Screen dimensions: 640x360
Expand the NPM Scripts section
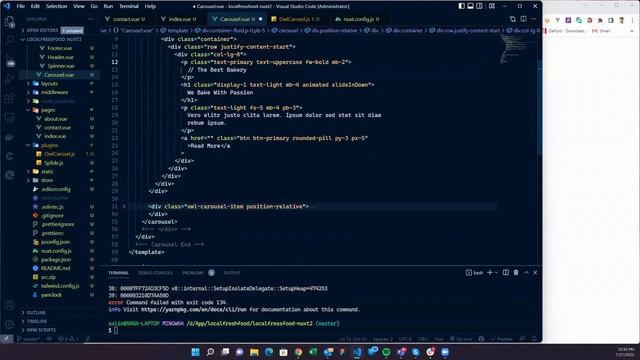(41, 330)
